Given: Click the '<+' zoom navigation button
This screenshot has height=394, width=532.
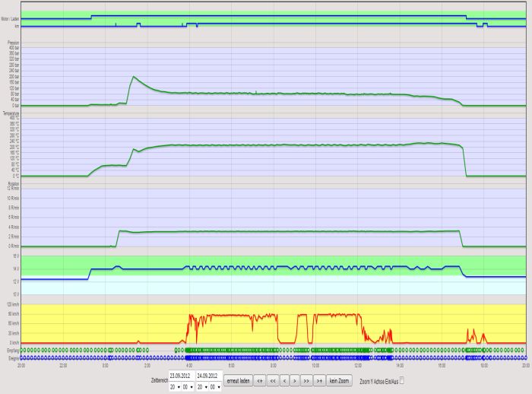Looking at the screenshot, I should pyautogui.click(x=259, y=380).
